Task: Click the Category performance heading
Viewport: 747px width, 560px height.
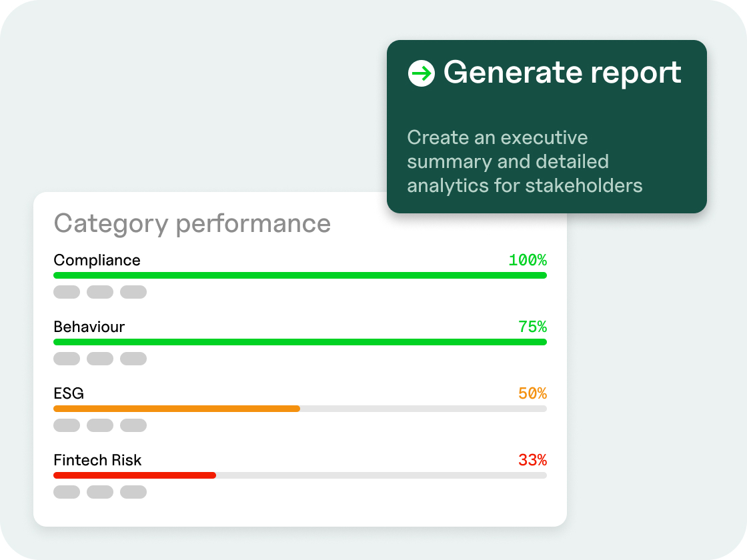Action: [x=192, y=223]
